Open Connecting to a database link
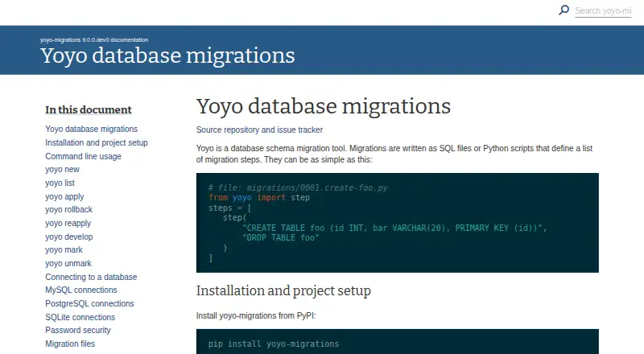The height and width of the screenshot is (354, 644). pos(91,277)
